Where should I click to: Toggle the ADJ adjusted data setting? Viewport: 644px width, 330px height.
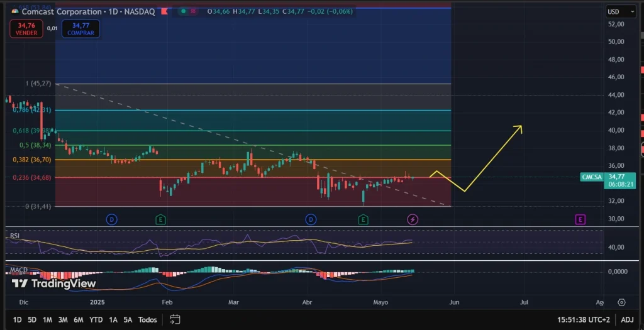pyautogui.click(x=627, y=320)
